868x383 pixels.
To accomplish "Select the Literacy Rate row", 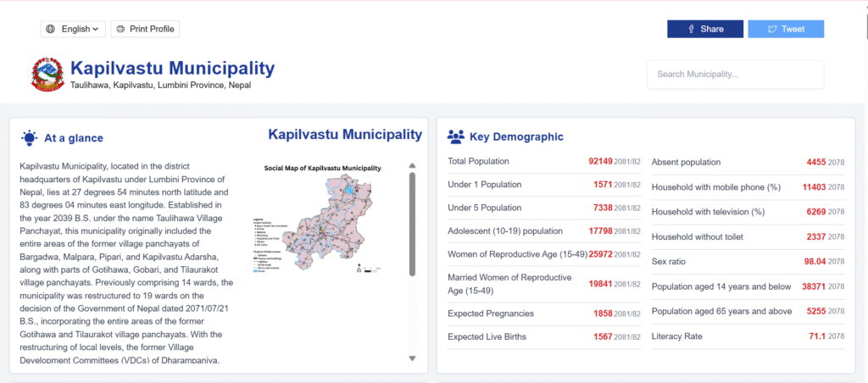I will pyautogui.click(x=748, y=337).
